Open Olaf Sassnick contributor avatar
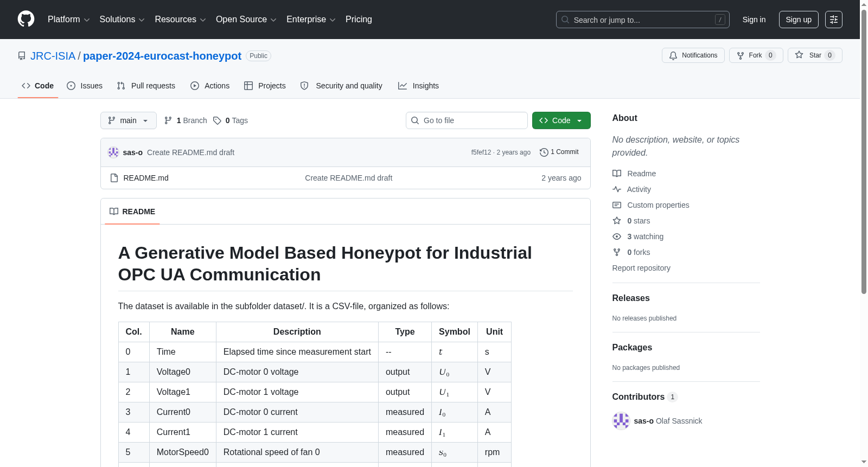The image size is (868, 467). (621, 421)
